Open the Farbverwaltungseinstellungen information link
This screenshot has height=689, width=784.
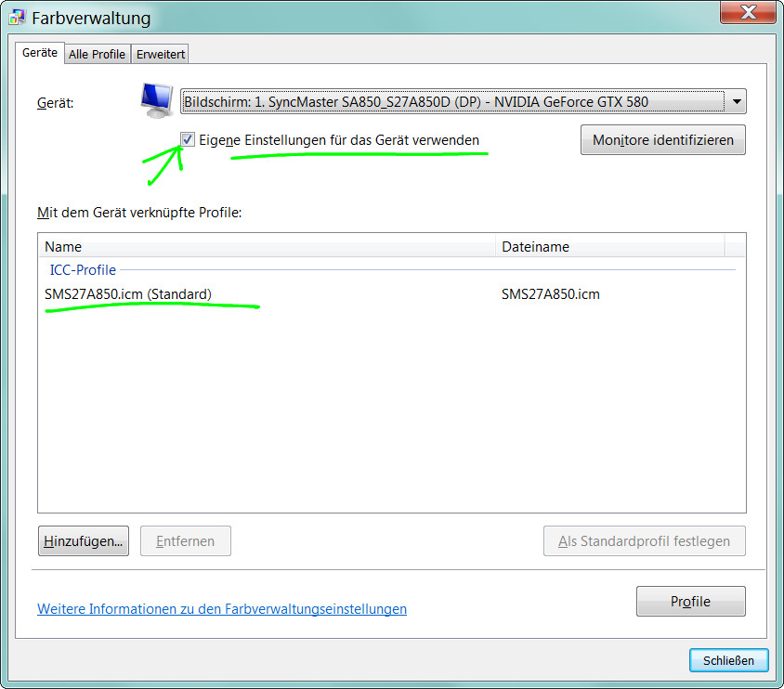tap(221, 609)
